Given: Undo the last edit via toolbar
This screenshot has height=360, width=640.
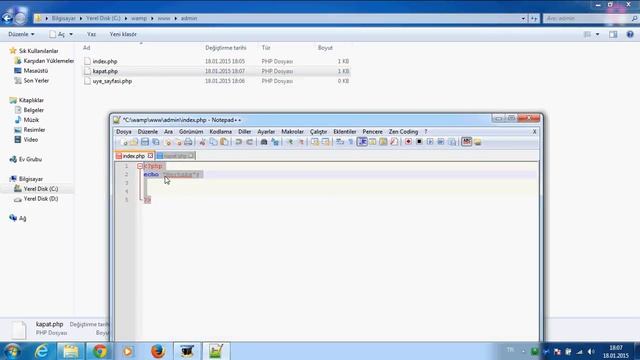Looking at the screenshot, I should (x=239, y=142).
